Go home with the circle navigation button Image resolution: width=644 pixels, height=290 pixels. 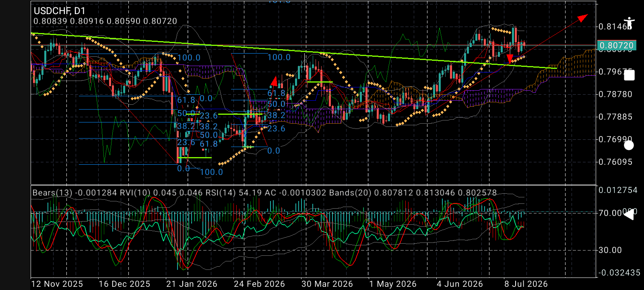pos(629,145)
